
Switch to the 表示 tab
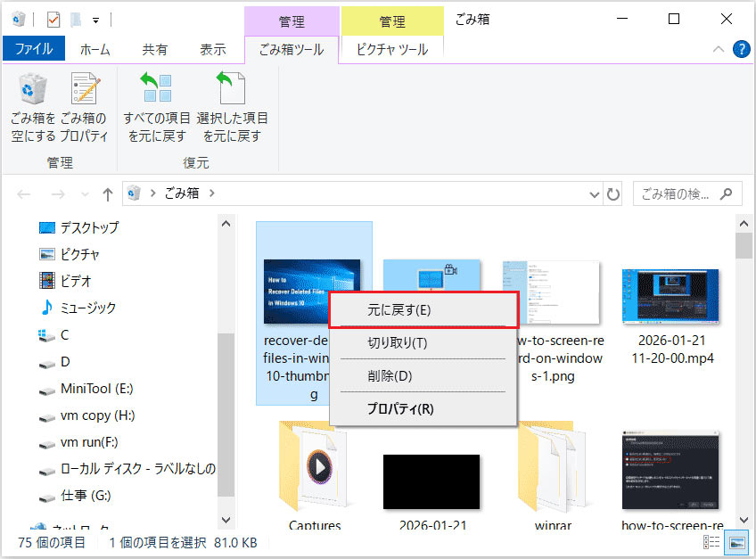213,49
